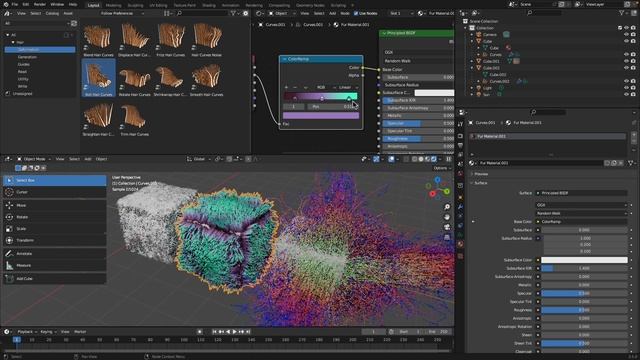The image size is (640, 360).
Task: Toggle camera view icon in the viewport
Action: click(447, 227)
